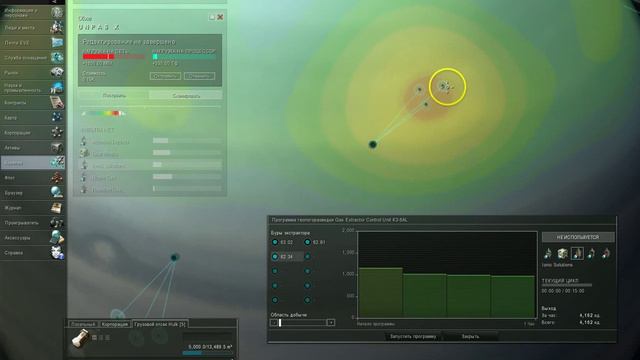Open the Character Sheet (Информация о персонаже) icon
This screenshot has width=640, height=360.
[57, 12]
